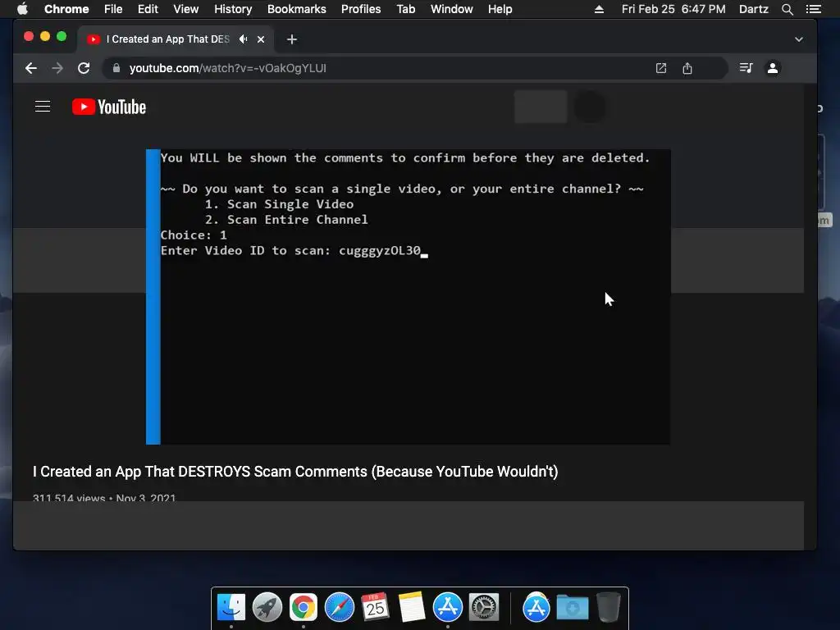
Task: Open the Tab menu
Action: pyautogui.click(x=405, y=9)
